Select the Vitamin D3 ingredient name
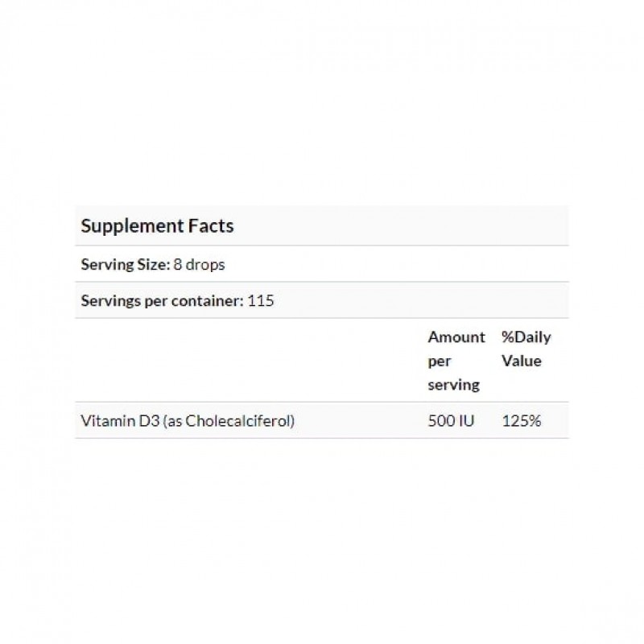The image size is (644, 644). pyautogui.click(x=120, y=420)
